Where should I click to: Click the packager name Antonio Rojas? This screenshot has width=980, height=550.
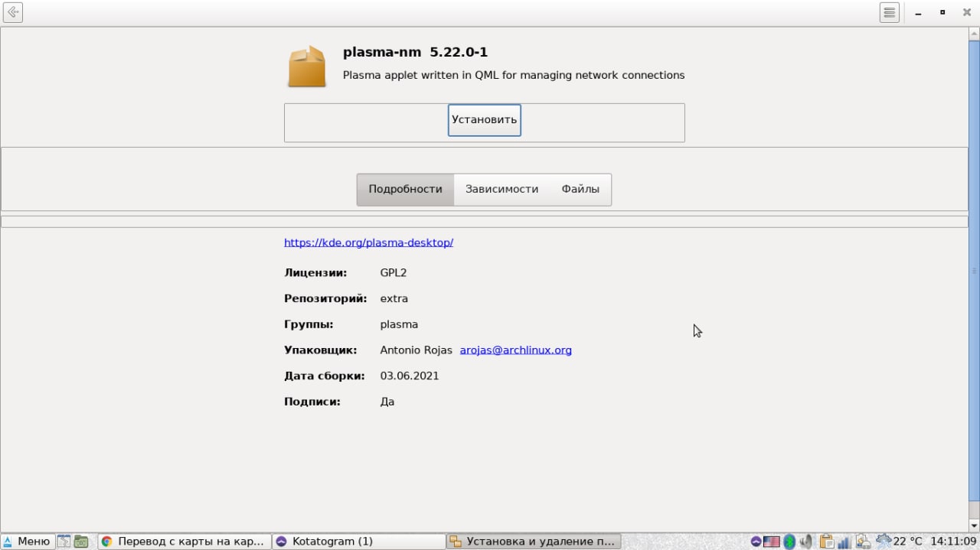tap(416, 350)
